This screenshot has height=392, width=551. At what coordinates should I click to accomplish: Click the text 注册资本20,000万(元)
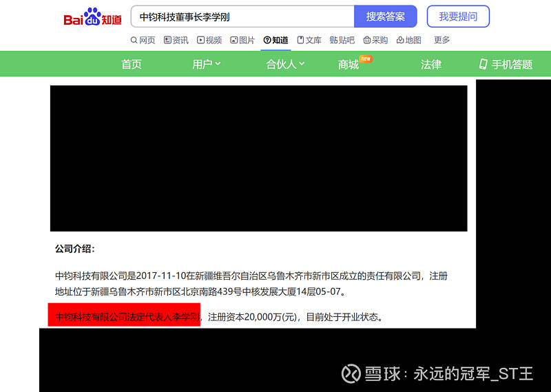click(253, 317)
